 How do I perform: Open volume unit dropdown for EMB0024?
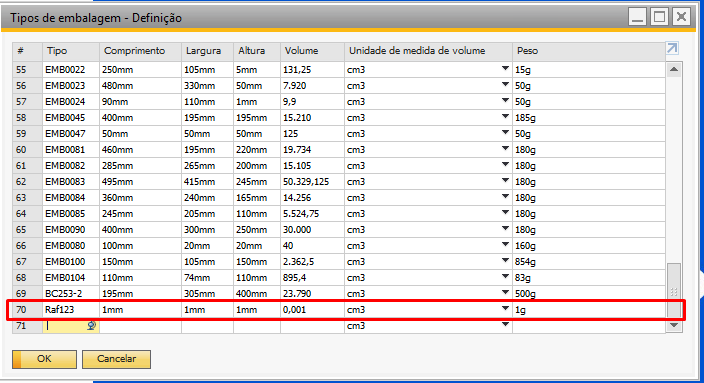tap(505, 101)
